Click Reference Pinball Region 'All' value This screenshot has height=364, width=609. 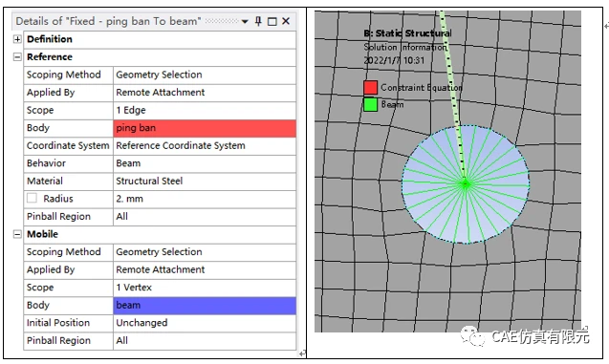click(205, 217)
